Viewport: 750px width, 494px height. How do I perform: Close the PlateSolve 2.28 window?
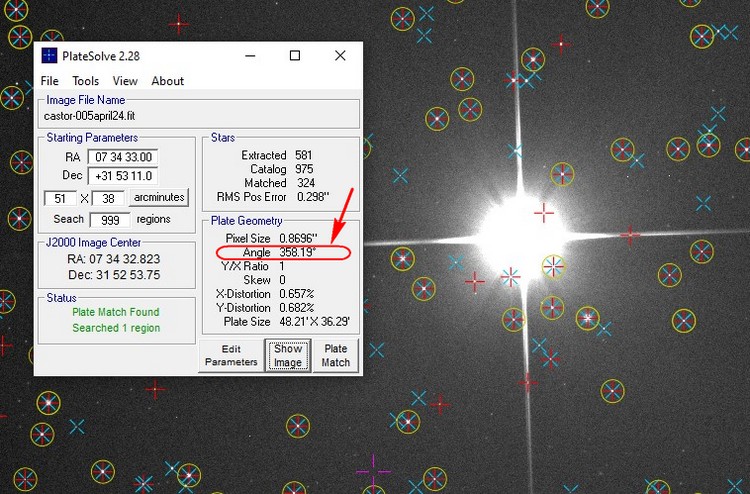tap(340, 56)
